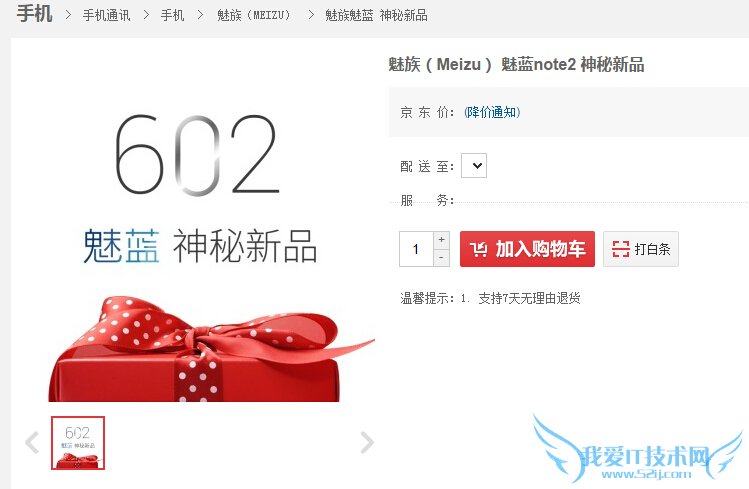Click the shopping cart icon on red button
The width and height of the screenshot is (749, 489).
pos(479,249)
